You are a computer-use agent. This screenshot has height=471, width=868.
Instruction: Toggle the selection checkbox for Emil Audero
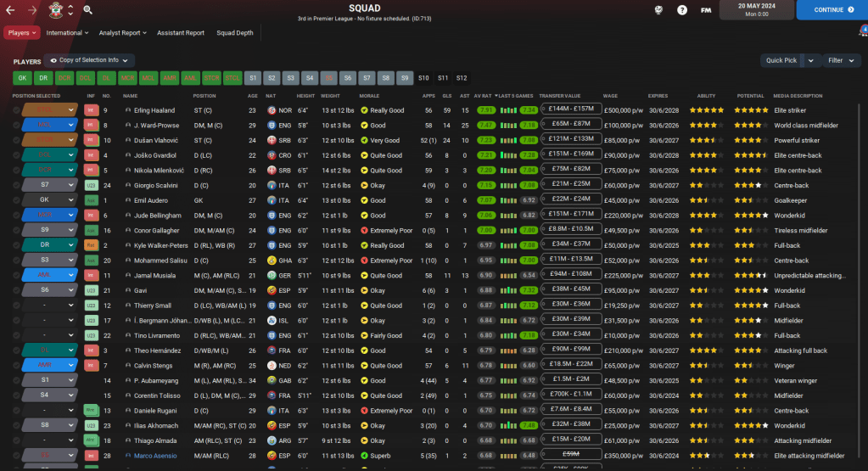coord(16,200)
